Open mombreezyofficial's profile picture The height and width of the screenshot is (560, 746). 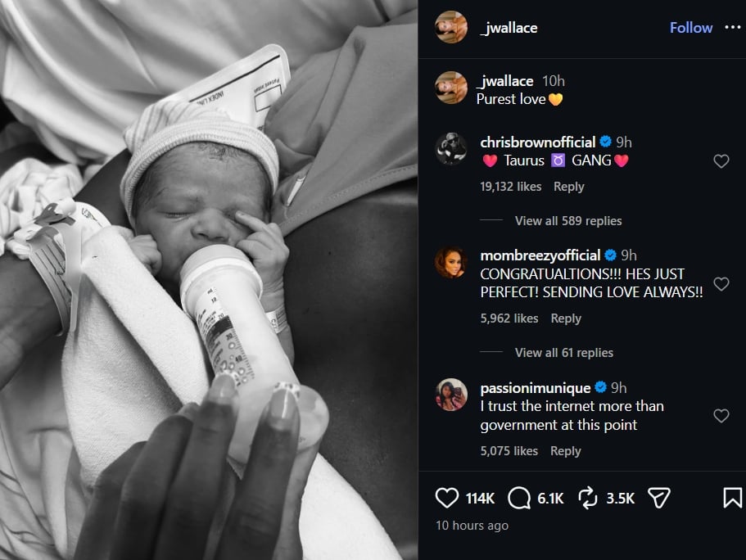pos(451,263)
